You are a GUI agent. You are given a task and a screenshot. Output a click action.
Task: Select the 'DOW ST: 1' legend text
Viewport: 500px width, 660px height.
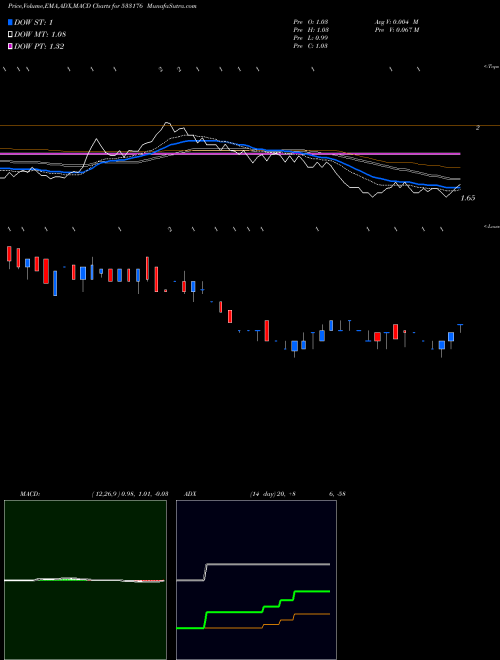coord(33,22)
